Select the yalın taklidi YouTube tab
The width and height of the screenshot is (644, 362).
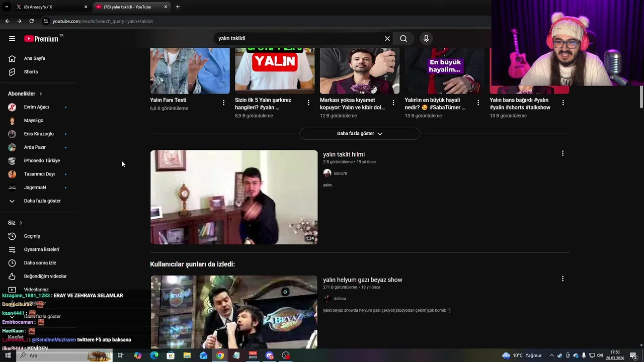pos(132,7)
